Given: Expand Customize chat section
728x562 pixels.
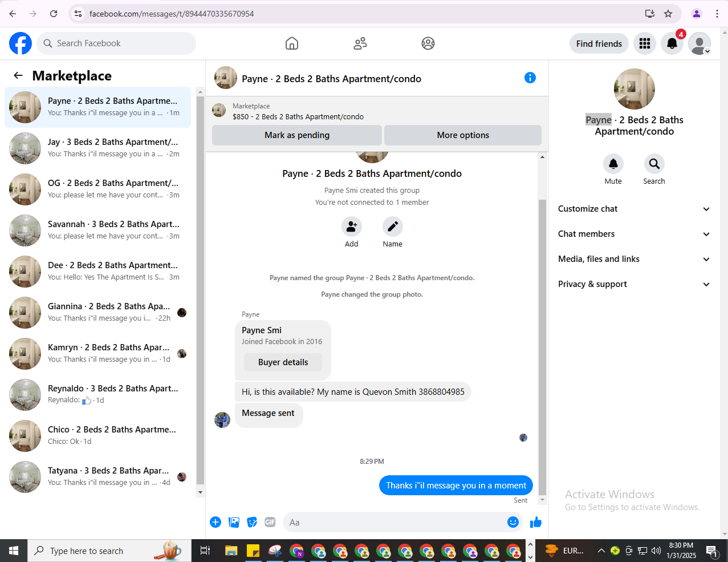Looking at the screenshot, I should [x=634, y=209].
